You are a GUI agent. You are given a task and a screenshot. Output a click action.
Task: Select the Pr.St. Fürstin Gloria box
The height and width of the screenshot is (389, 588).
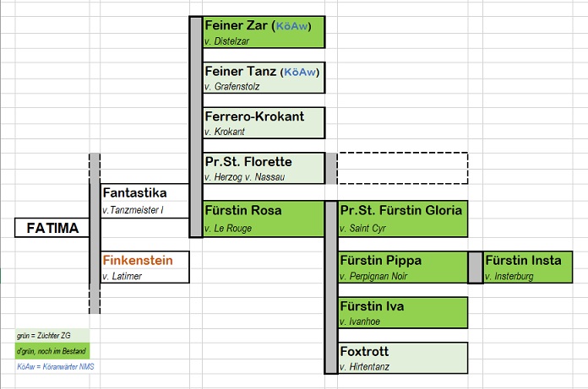(402, 218)
